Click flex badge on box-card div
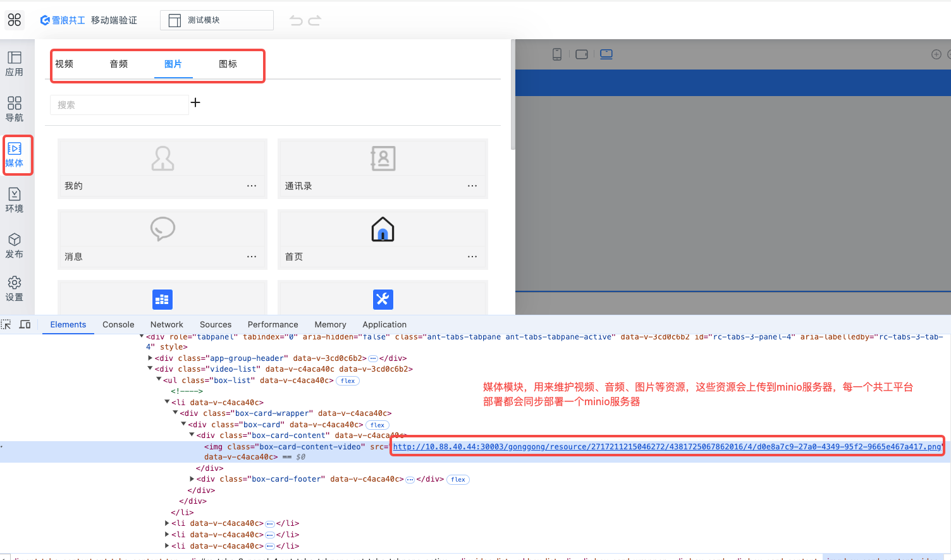The image size is (951, 560). click(x=377, y=425)
